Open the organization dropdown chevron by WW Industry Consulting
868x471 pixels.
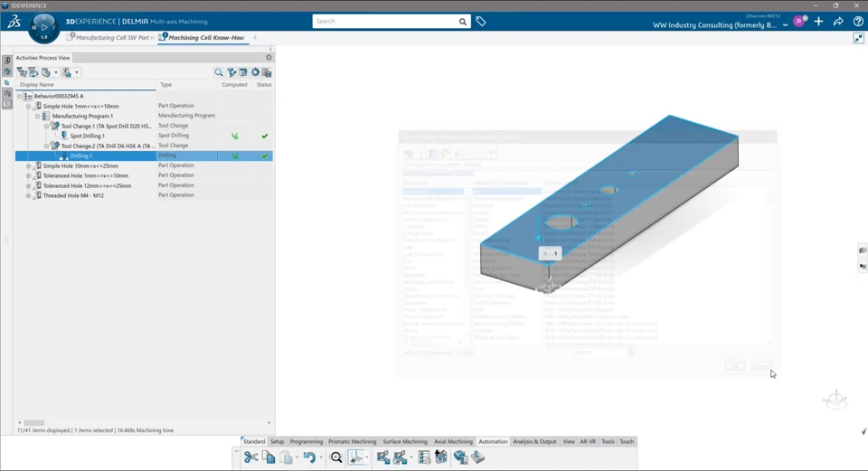point(785,25)
